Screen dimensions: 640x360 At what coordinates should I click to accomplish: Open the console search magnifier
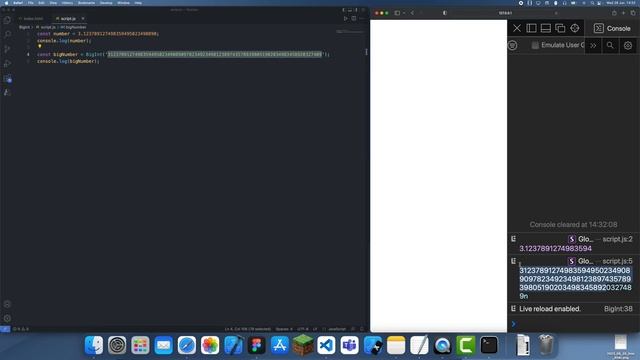[x=610, y=45]
